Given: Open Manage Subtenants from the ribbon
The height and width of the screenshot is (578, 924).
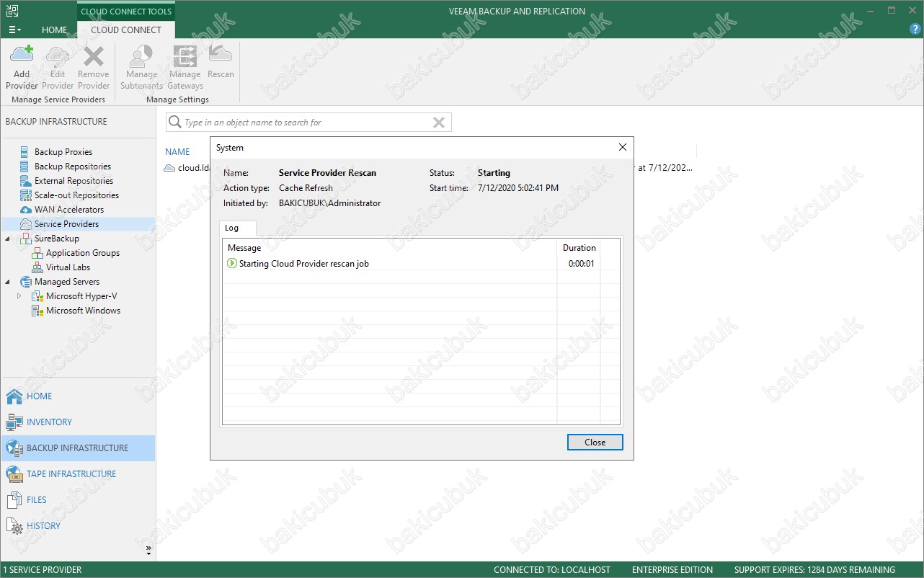Looking at the screenshot, I should (x=141, y=67).
